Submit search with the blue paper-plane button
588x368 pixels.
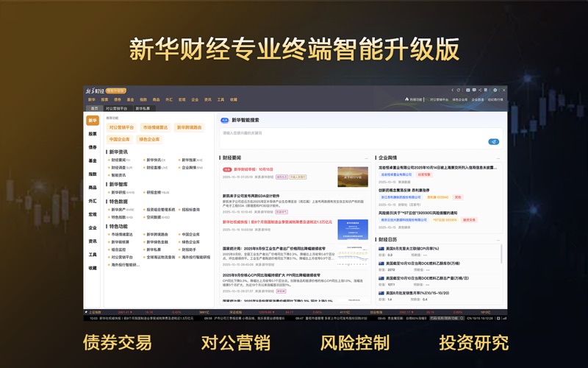pos(493,141)
